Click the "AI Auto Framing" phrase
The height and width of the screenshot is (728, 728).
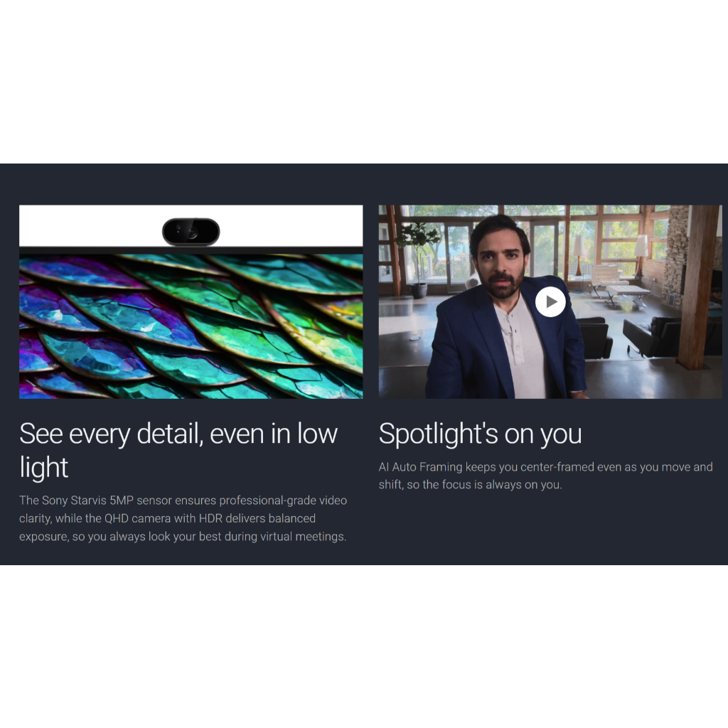tap(421, 467)
